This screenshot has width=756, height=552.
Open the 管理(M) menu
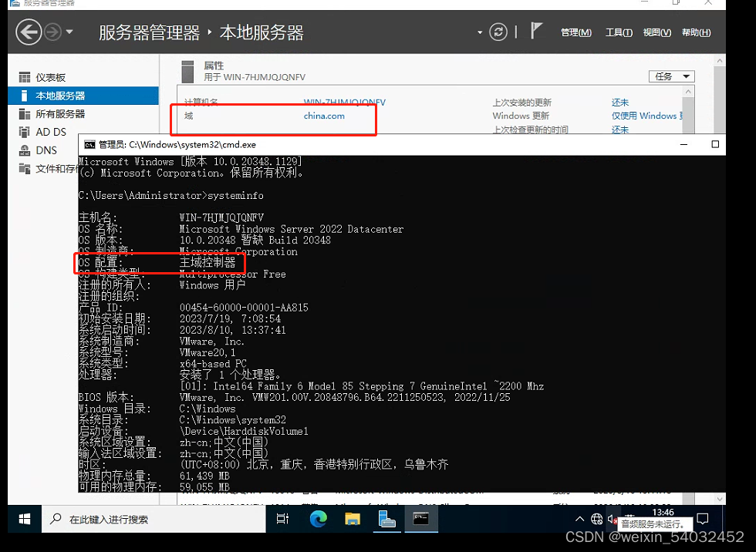click(x=576, y=32)
